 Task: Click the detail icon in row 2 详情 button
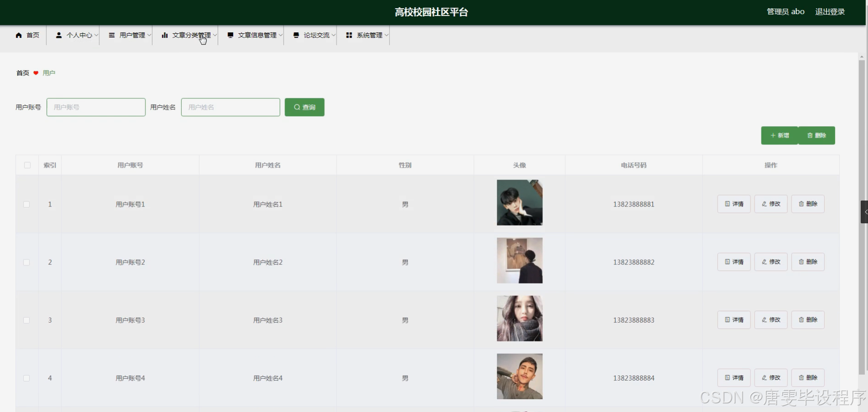click(x=727, y=262)
